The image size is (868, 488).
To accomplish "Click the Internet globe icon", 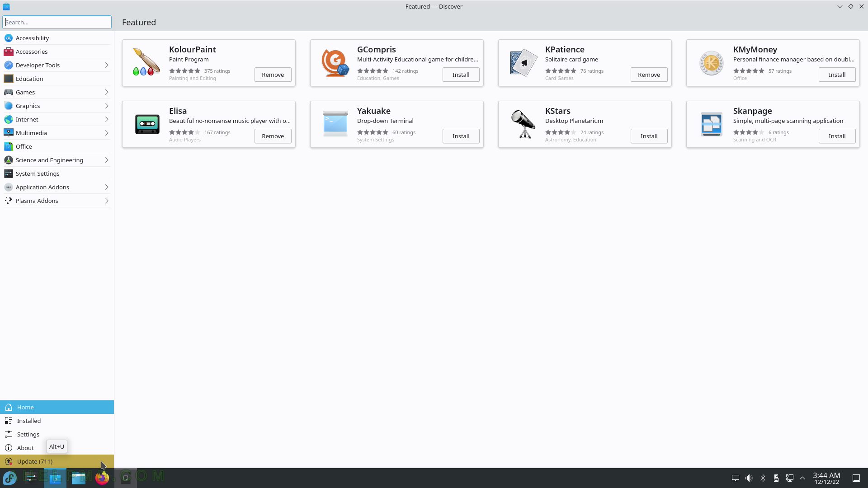I will (x=8, y=119).
